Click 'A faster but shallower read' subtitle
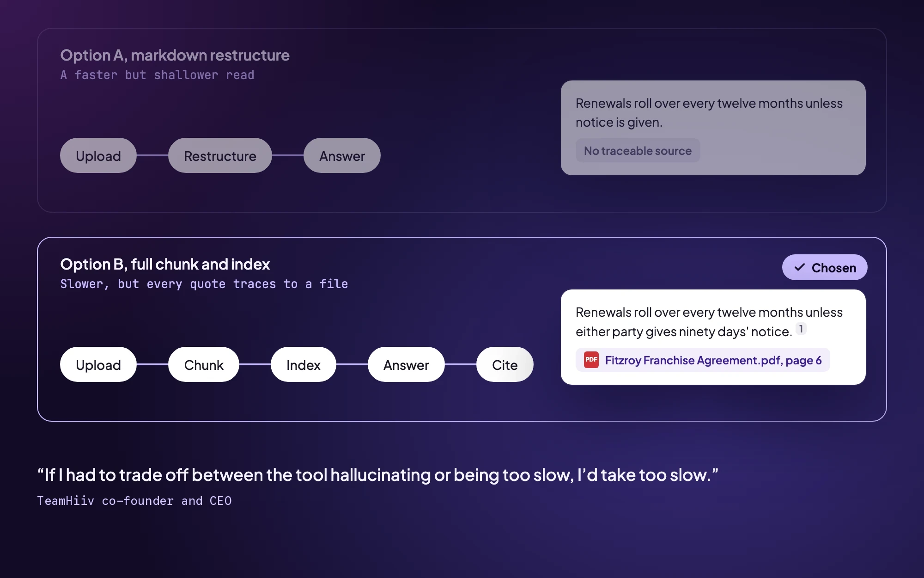The width and height of the screenshot is (924, 578). pos(157,75)
